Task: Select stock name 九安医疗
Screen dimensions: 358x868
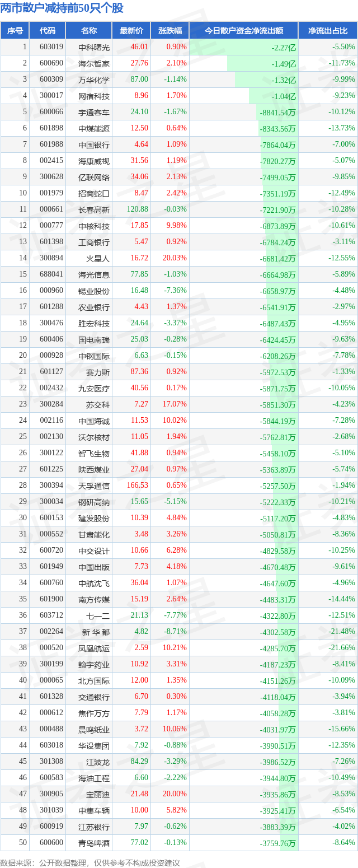Action: point(94,388)
